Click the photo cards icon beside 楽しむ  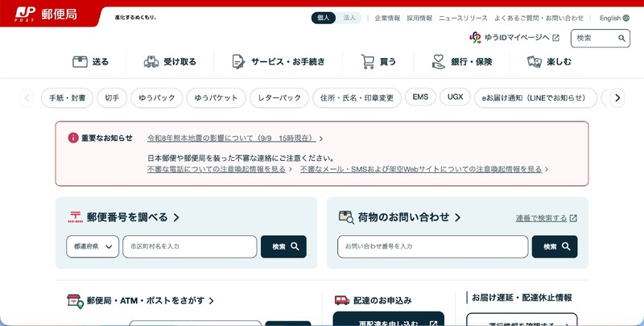click(x=535, y=62)
